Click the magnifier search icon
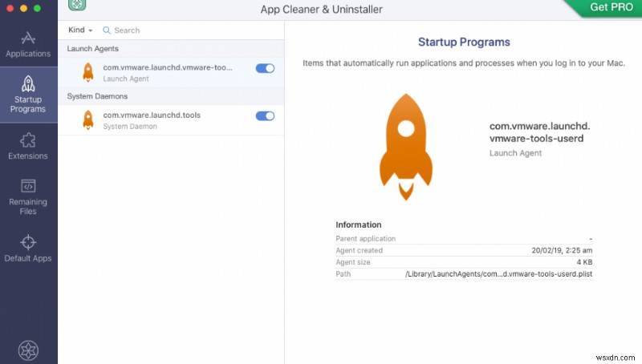642x364 pixels. click(107, 30)
